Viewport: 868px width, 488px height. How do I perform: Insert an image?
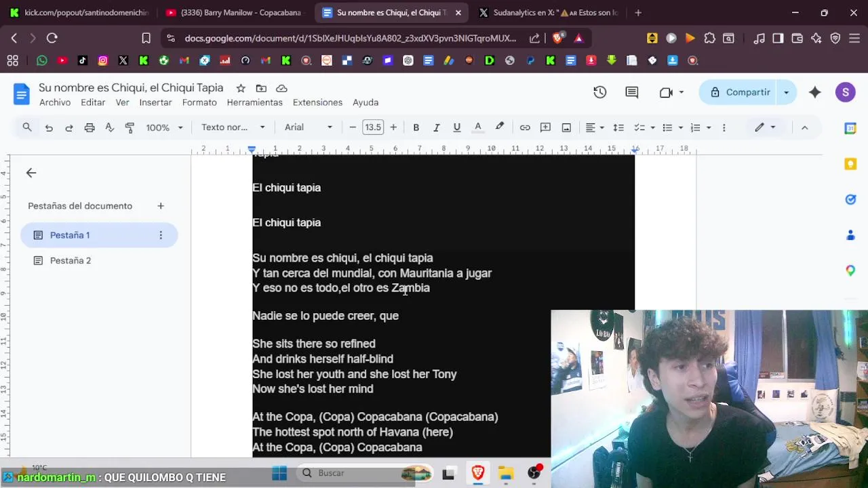point(566,127)
